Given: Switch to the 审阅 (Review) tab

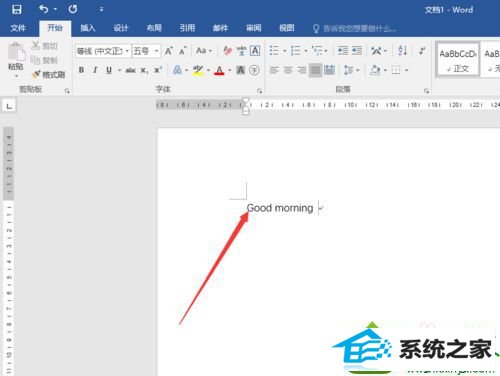Looking at the screenshot, I should 253,28.
